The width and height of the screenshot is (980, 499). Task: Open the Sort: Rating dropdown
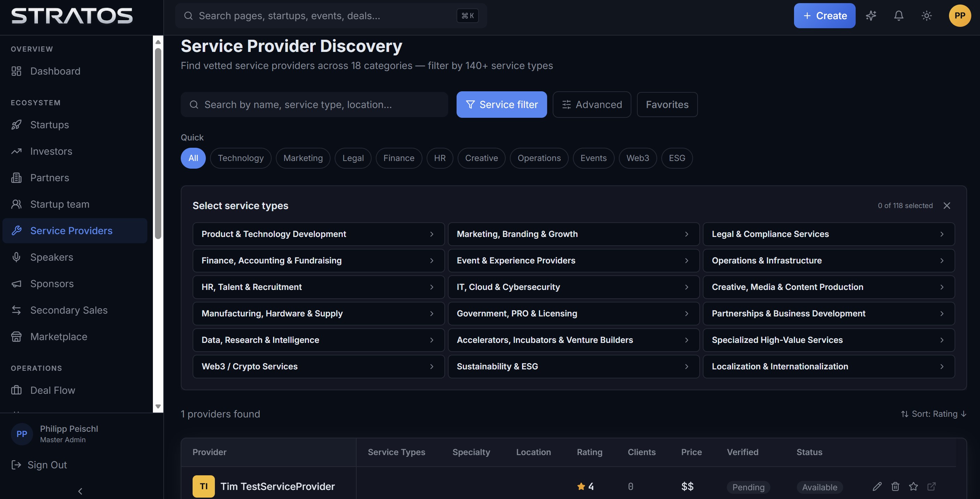tap(934, 414)
